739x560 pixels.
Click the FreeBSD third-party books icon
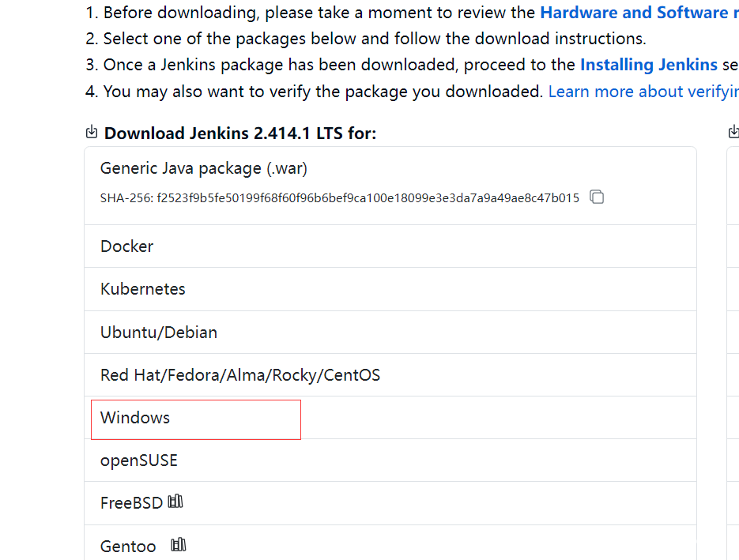175,501
